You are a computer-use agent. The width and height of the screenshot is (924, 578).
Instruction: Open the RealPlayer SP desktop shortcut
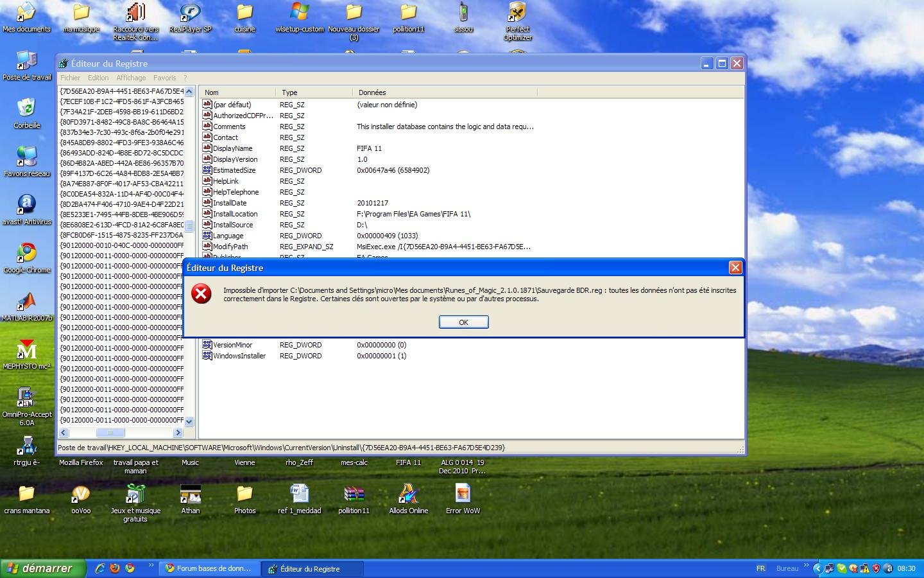click(x=190, y=14)
